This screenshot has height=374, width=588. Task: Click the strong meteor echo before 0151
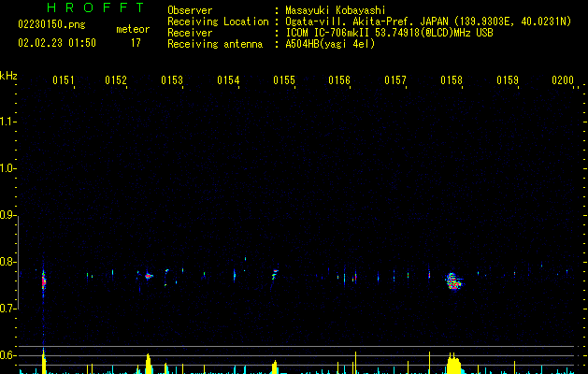(x=44, y=280)
